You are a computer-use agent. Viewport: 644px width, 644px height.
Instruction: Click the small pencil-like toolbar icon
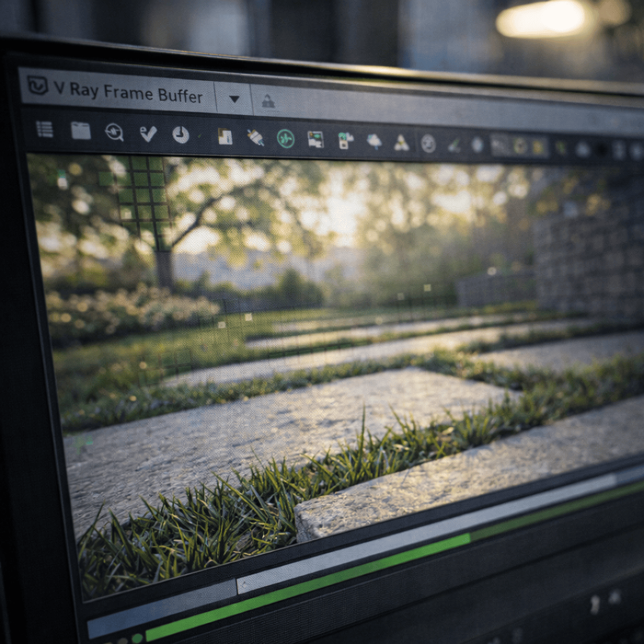click(454, 145)
